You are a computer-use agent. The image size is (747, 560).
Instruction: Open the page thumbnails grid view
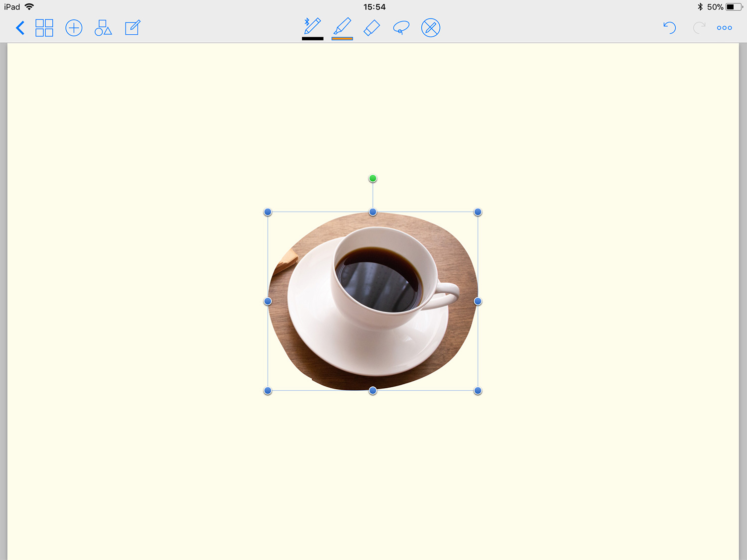tap(44, 28)
